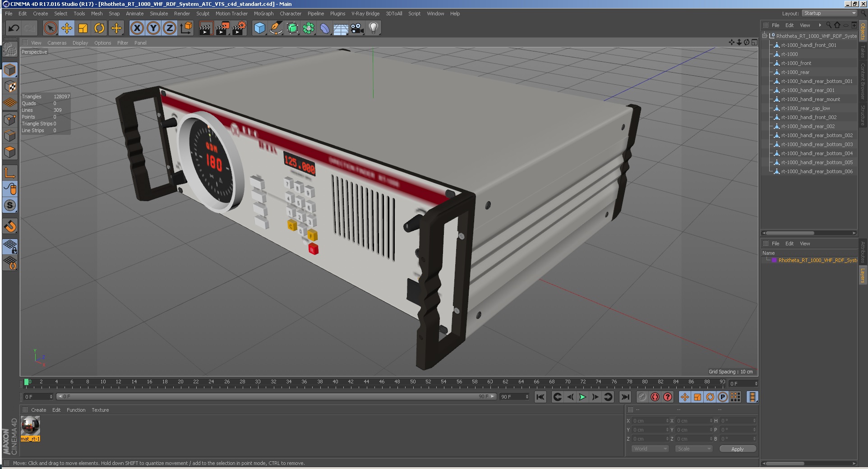Toggle Enable Snap

(10, 226)
